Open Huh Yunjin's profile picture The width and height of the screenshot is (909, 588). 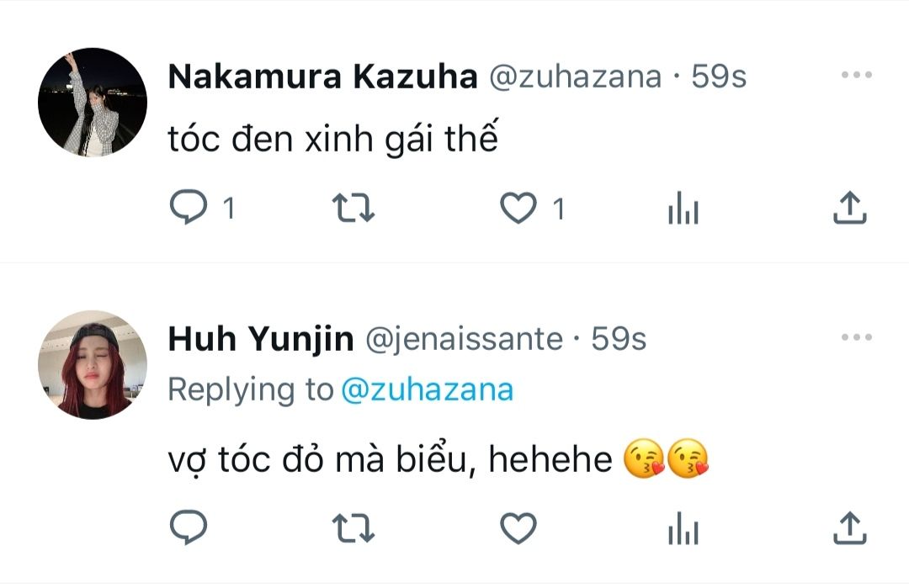(x=93, y=365)
